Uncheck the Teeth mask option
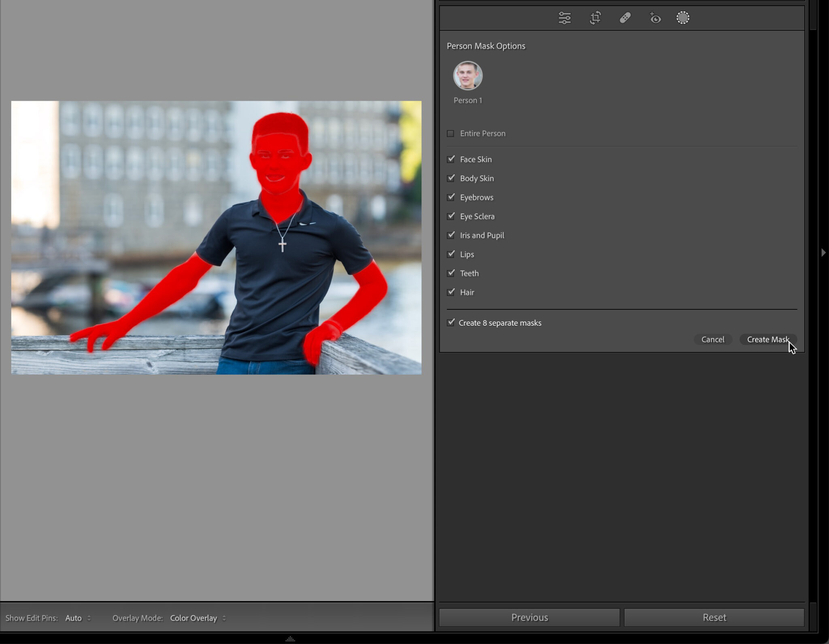 451,273
